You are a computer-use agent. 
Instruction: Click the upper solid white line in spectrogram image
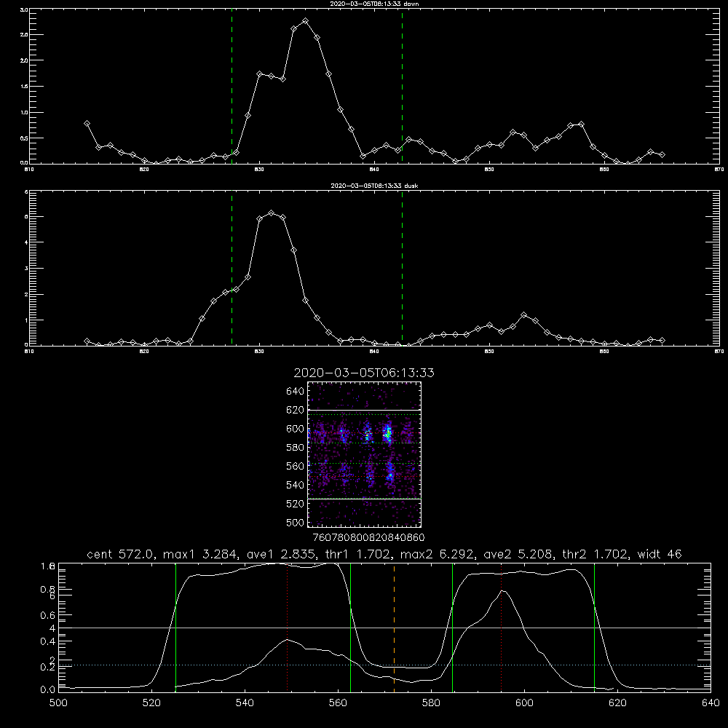[364, 410]
